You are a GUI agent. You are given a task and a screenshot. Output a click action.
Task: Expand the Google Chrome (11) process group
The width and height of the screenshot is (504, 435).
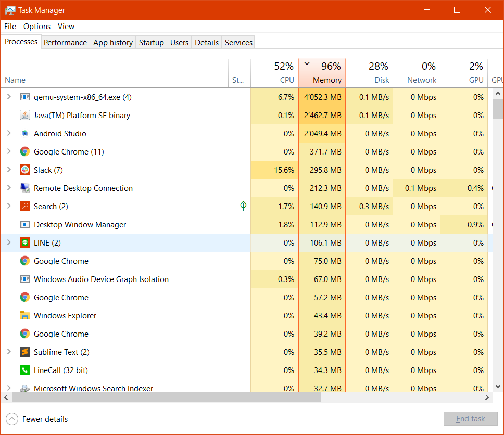tap(9, 152)
